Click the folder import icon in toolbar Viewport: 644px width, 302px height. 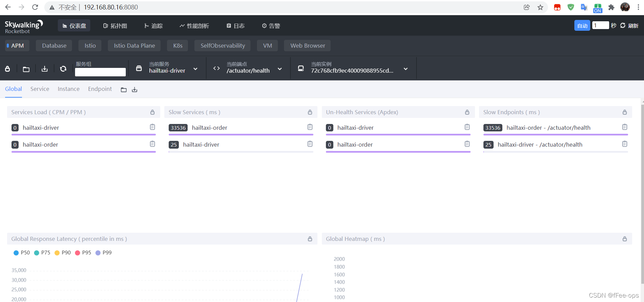pos(26,69)
